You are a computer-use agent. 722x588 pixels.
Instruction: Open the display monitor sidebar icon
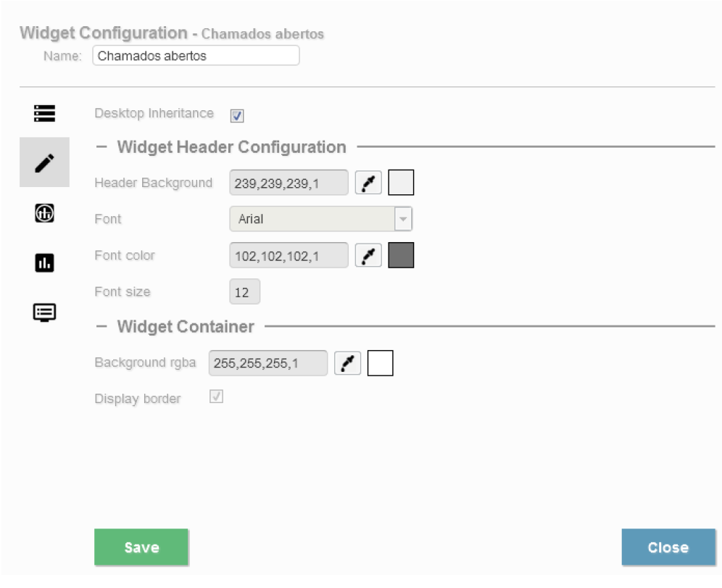point(44,312)
